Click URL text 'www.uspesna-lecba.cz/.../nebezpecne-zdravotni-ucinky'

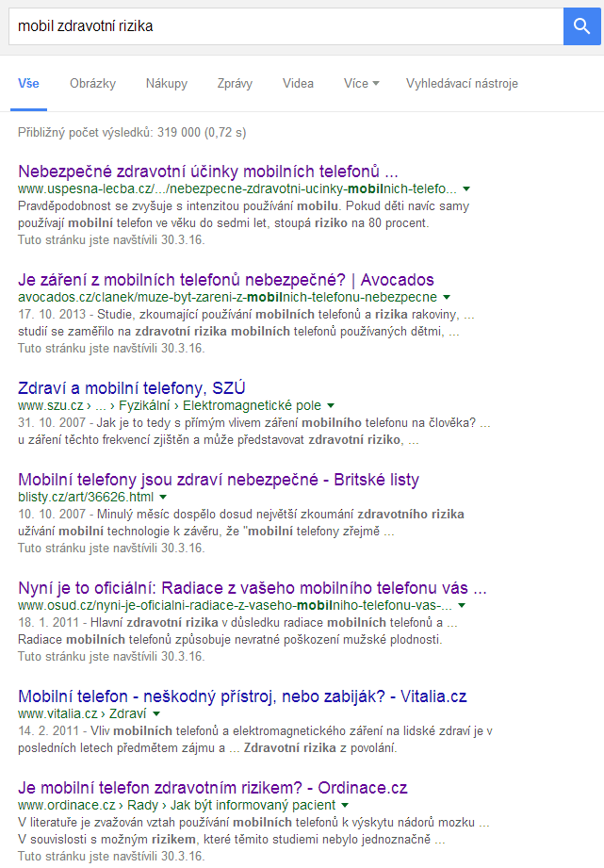point(237,188)
